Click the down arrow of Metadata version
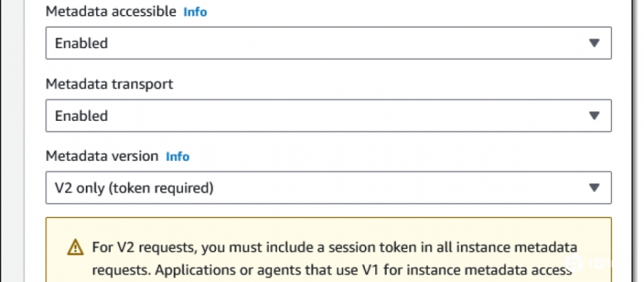Image resolution: width=644 pixels, height=282 pixels. point(594,188)
